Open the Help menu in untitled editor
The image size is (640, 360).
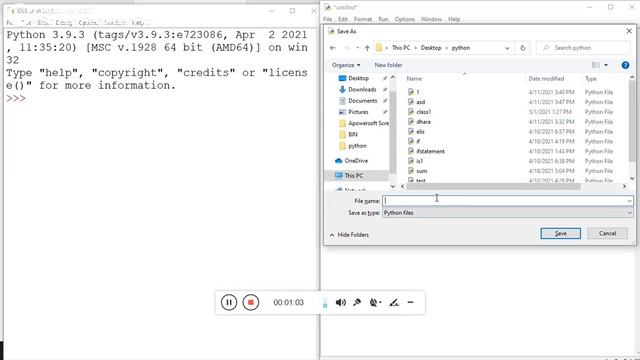click(454, 19)
